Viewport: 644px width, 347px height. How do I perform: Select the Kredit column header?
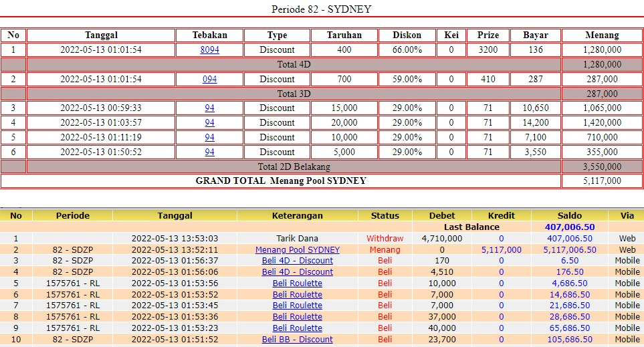[501, 215]
